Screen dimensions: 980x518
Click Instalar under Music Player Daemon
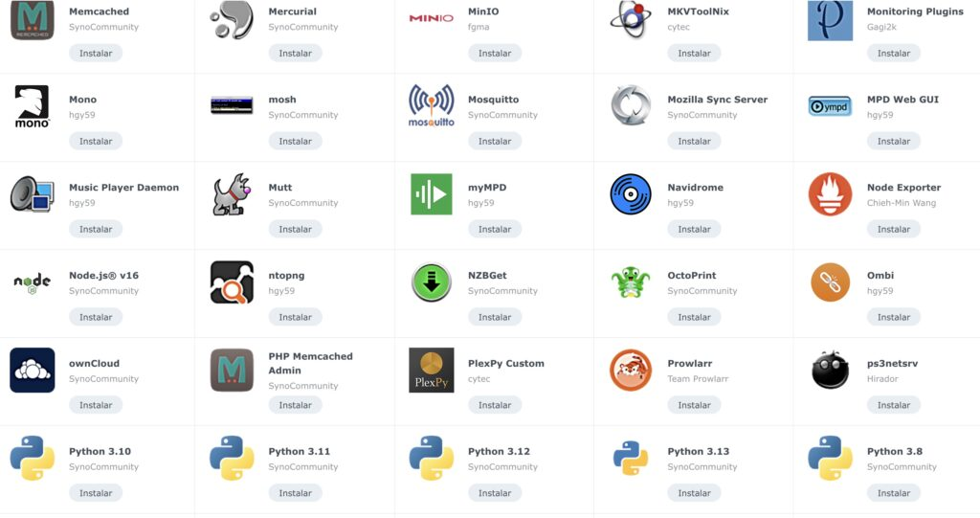(x=96, y=230)
